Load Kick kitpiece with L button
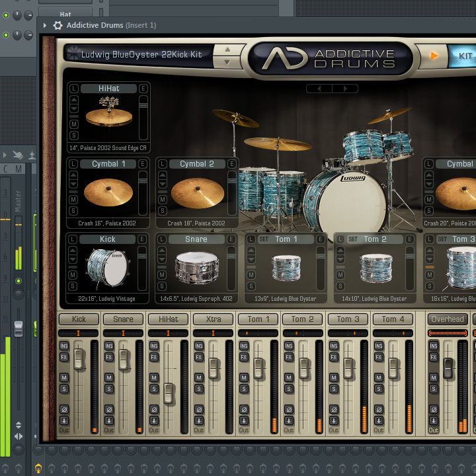Screen dimensions: 476x476 [73, 239]
